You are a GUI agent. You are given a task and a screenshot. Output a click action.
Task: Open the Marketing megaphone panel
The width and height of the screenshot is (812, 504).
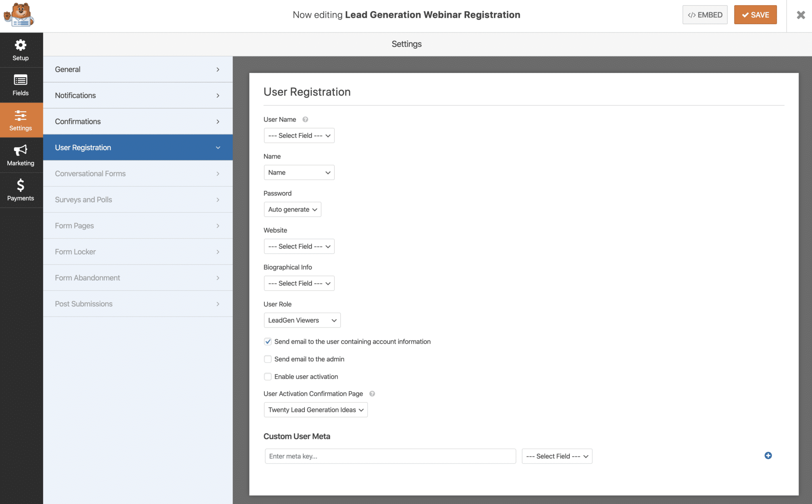click(x=21, y=155)
